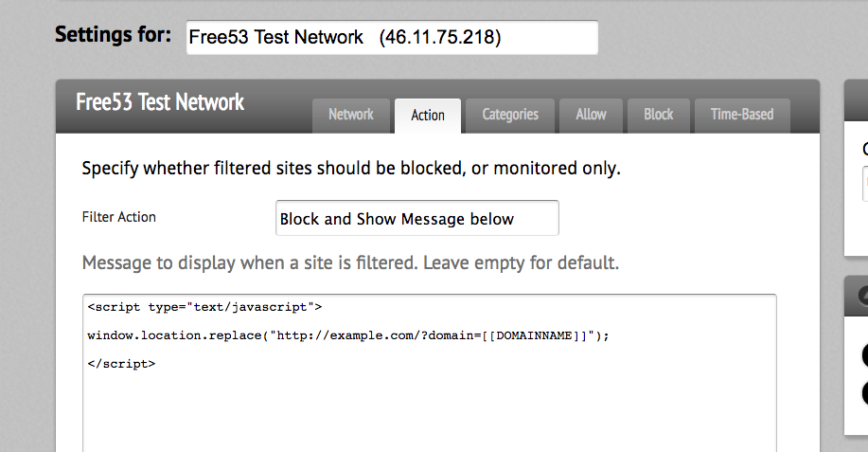Open the Block tab
868x452 pixels.
coord(658,116)
